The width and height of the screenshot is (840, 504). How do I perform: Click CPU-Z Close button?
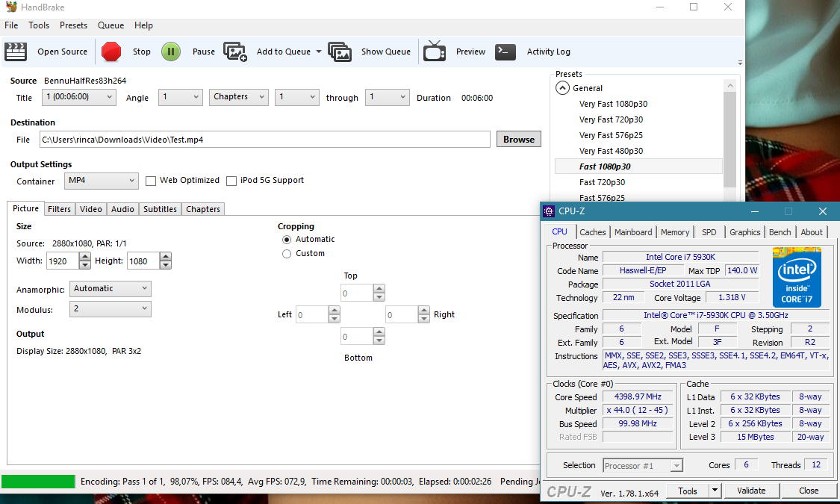click(809, 490)
